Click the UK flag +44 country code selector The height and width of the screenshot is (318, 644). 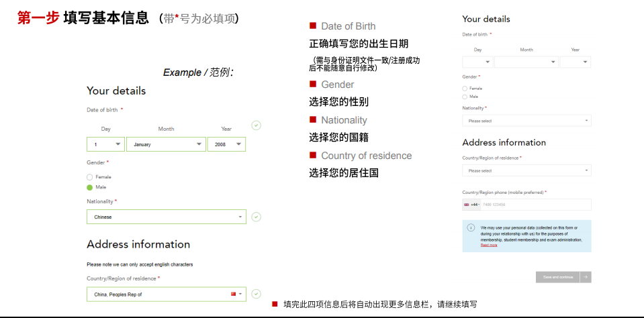click(x=471, y=205)
